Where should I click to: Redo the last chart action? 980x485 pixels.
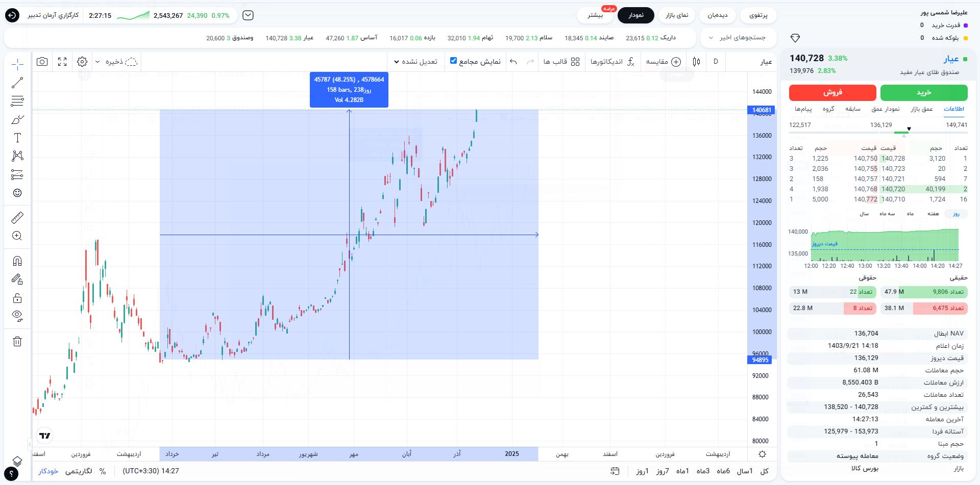click(530, 62)
